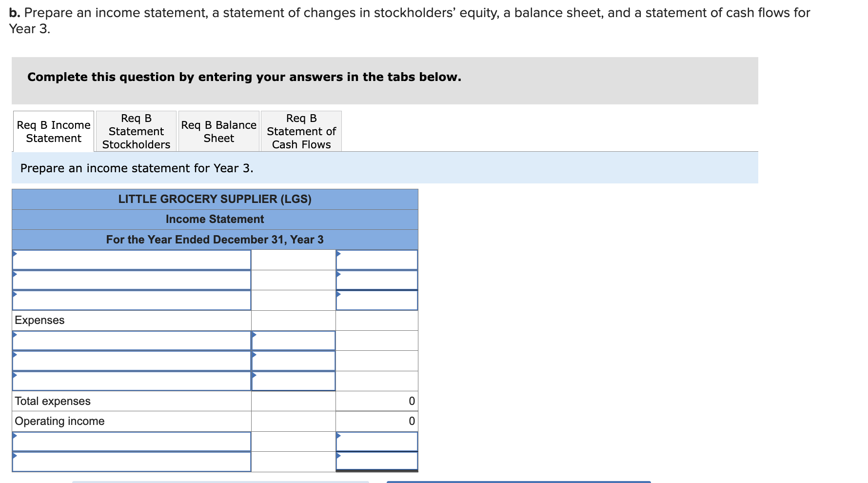Open the row dropdown below Operating income
The width and height of the screenshot is (868, 483).
point(132,441)
